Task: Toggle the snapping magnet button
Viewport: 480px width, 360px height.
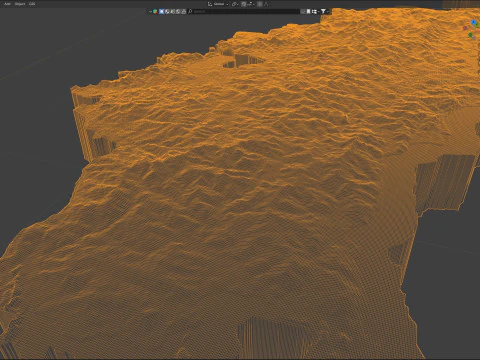Action: pyautogui.click(x=244, y=4)
